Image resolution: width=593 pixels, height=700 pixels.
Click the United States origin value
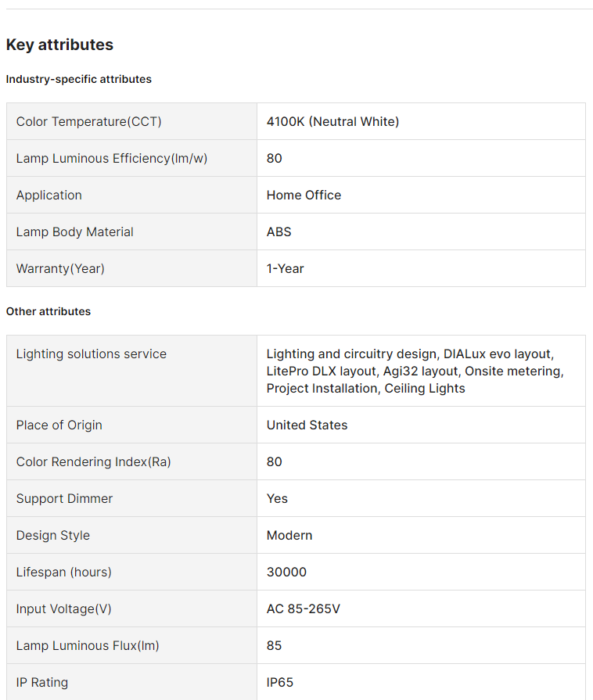point(307,425)
